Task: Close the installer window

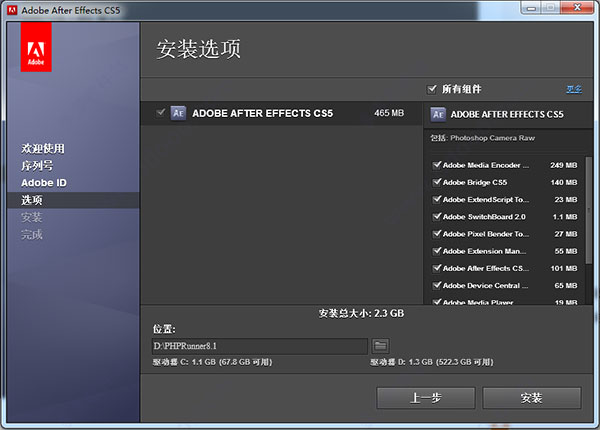Action: click(577, 7)
